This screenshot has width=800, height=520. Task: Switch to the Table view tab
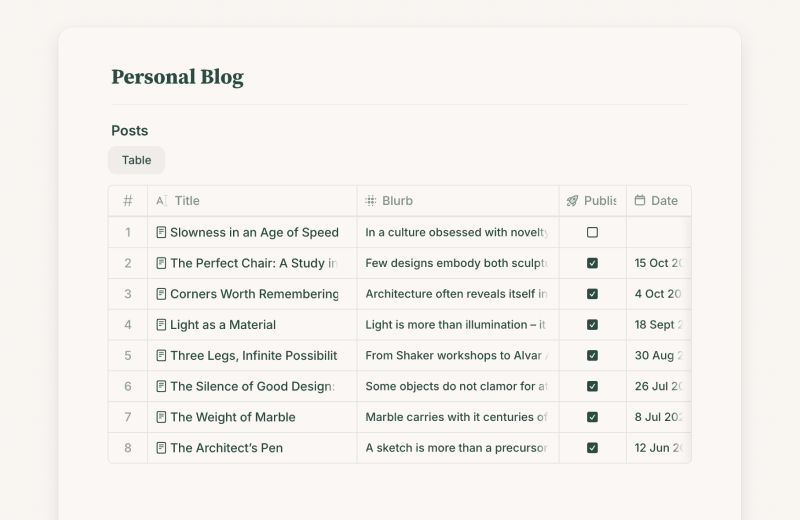[136, 160]
